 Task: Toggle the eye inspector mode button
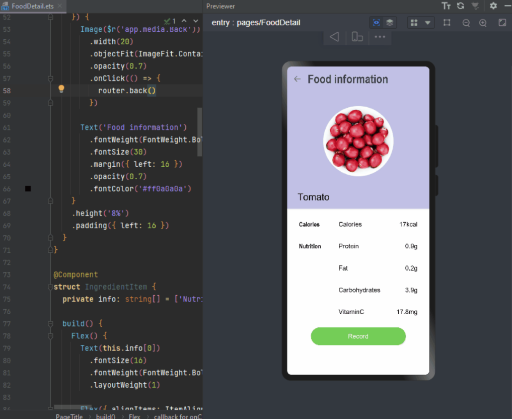(x=376, y=23)
